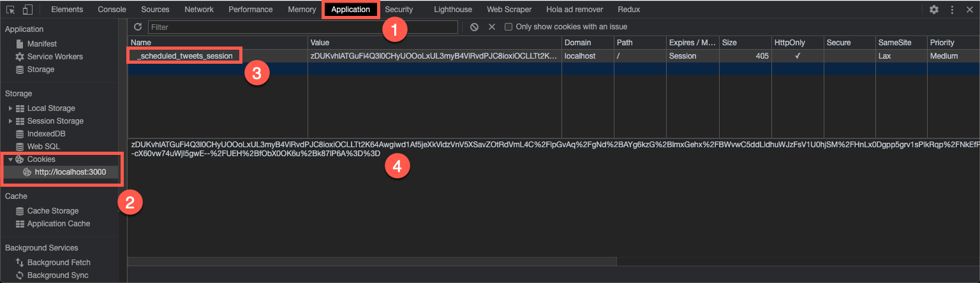Viewport: 980px width, 283px height.
Task: Click the Medium priority cell
Action: click(954, 55)
